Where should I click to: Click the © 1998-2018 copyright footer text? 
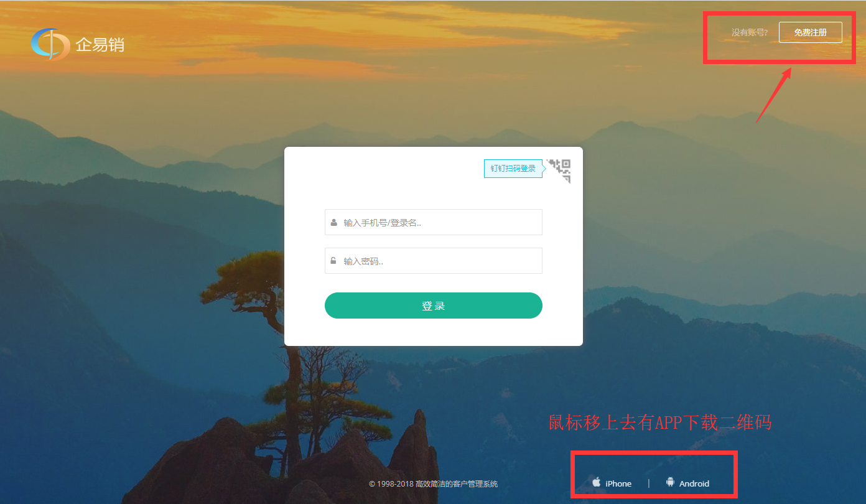433,484
